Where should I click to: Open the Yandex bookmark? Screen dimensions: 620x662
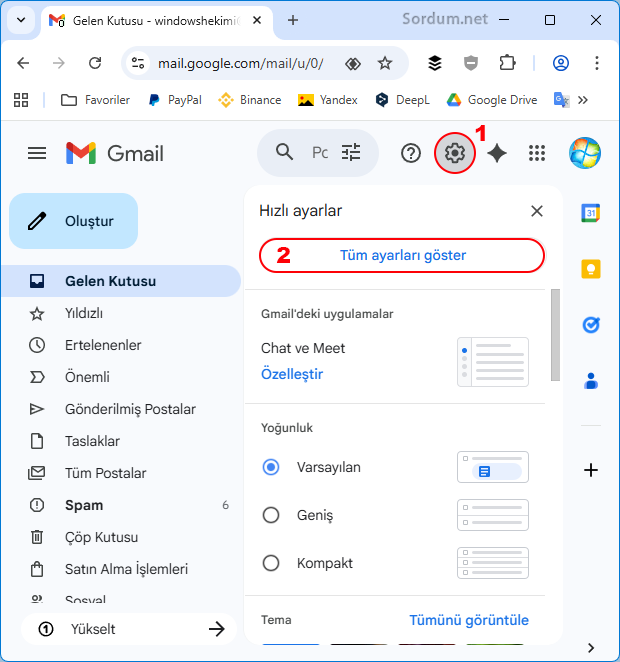[328, 100]
